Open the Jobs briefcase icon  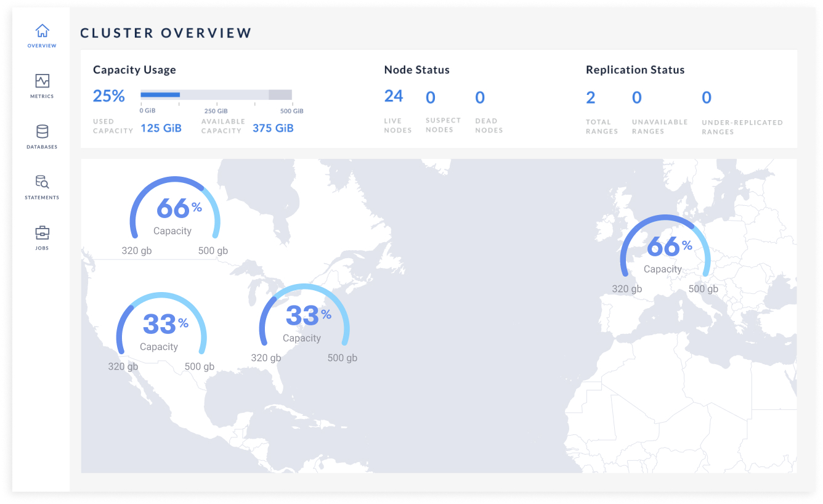click(42, 233)
